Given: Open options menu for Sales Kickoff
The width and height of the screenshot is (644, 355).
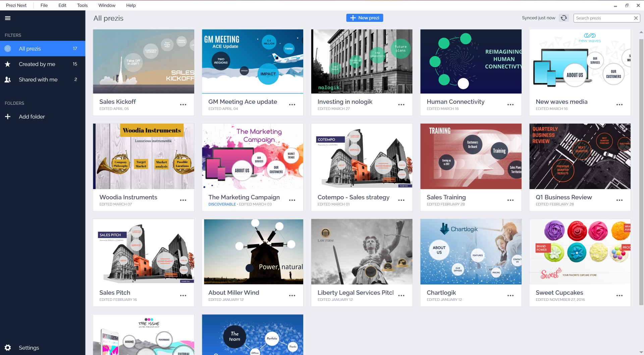Looking at the screenshot, I should coord(183,105).
